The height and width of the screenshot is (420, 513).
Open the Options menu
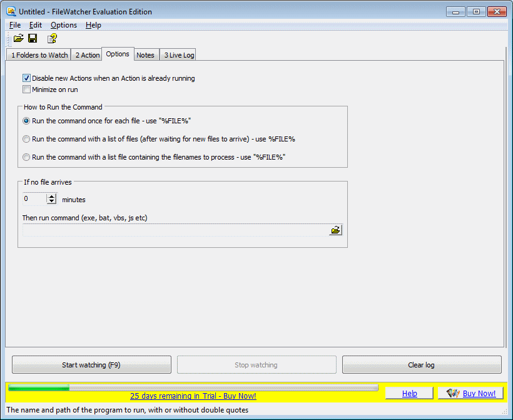(x=64, y=25)
